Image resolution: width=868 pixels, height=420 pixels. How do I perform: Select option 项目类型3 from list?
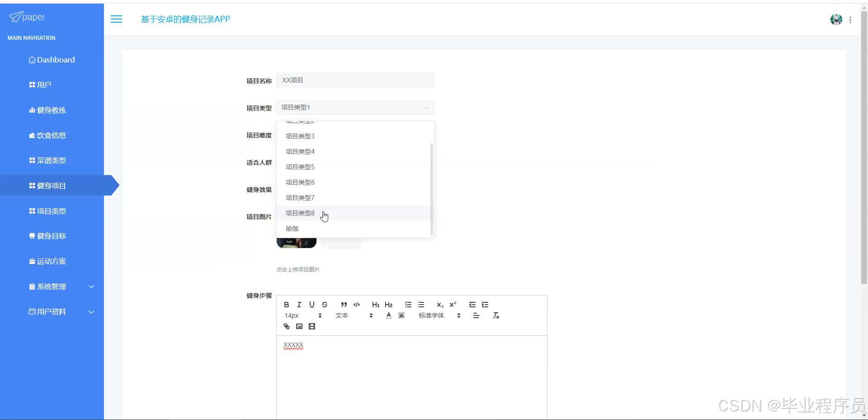354,136
